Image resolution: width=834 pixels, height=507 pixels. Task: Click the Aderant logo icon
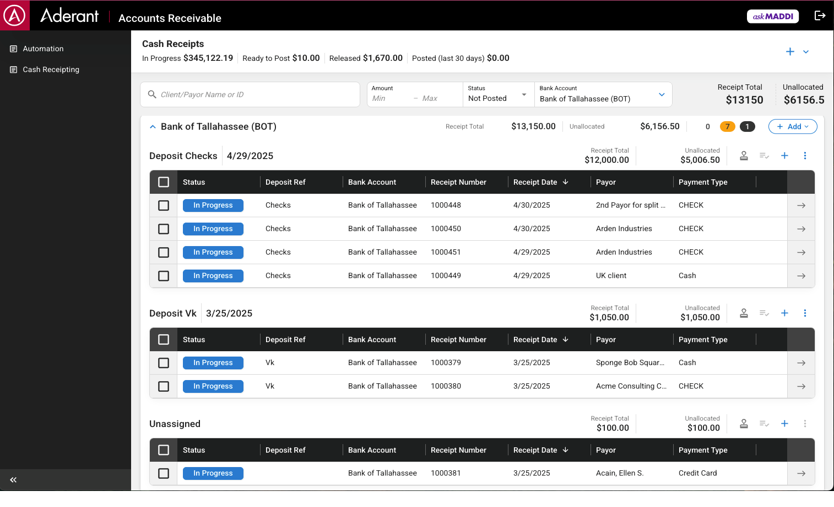[14, 15]
